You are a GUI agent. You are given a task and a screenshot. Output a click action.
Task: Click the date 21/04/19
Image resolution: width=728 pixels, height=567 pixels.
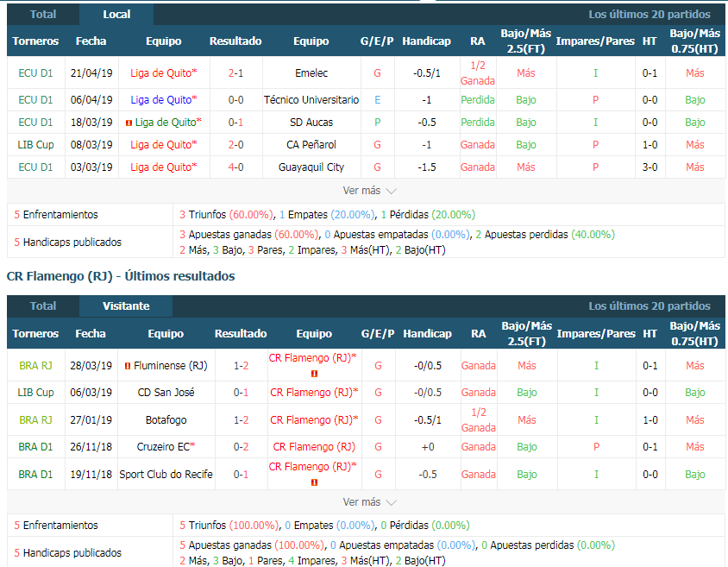click(91, 72)
